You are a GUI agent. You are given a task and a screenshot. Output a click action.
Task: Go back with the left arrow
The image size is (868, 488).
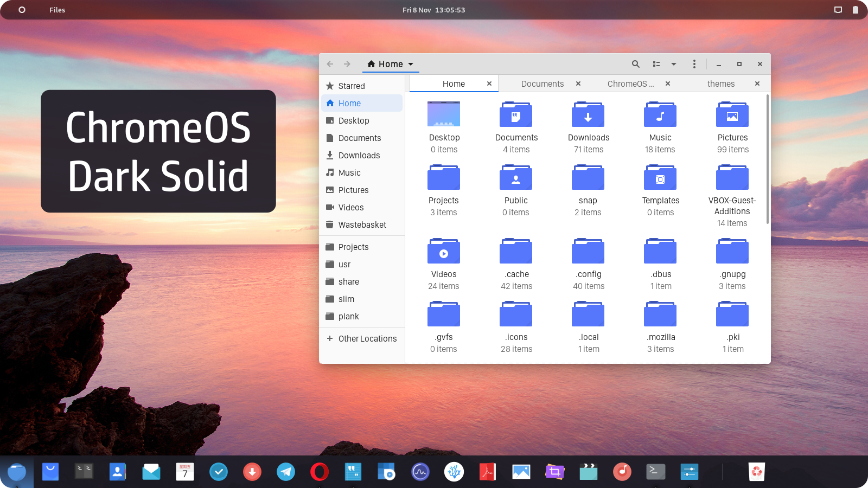pyautogui.click(x=330, y=64)
